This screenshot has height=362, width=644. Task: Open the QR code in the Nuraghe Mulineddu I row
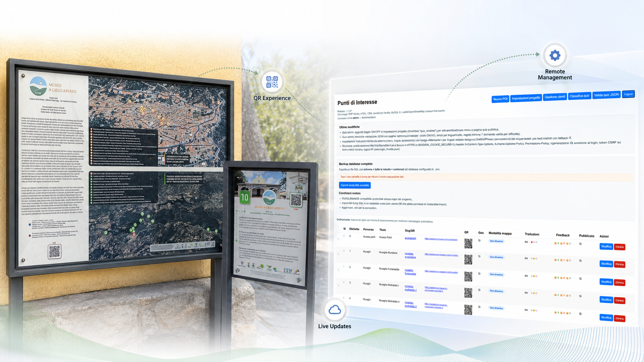coord(468,293)
